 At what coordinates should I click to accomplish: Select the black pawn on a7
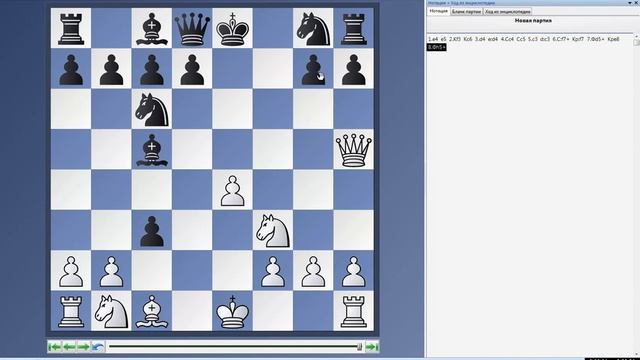[x=71, y=69]
